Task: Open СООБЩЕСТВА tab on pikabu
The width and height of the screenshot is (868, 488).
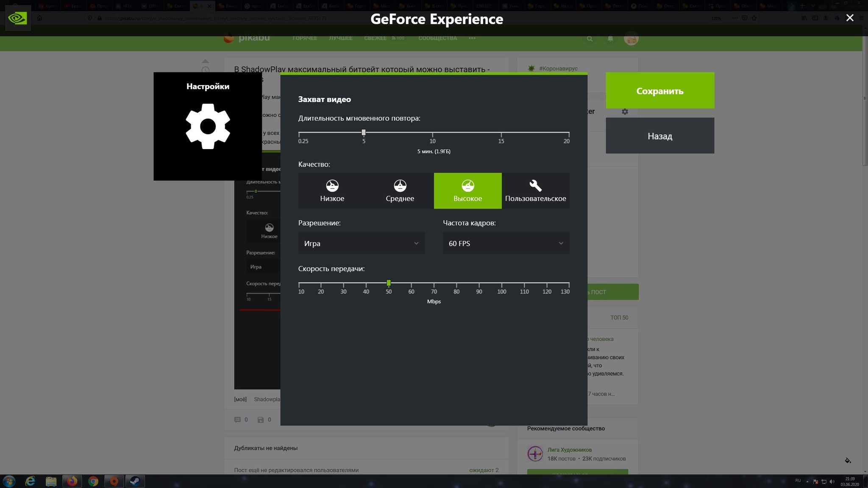Action: (x=437, y=38)
